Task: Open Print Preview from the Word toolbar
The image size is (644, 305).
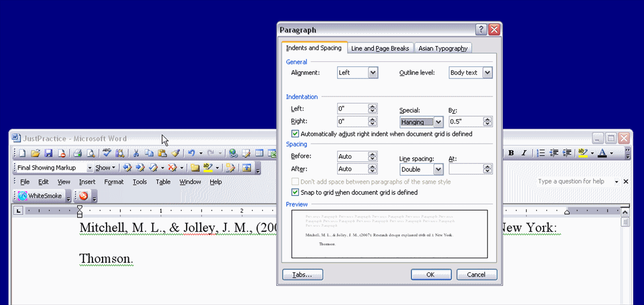Action: (91, 153)
